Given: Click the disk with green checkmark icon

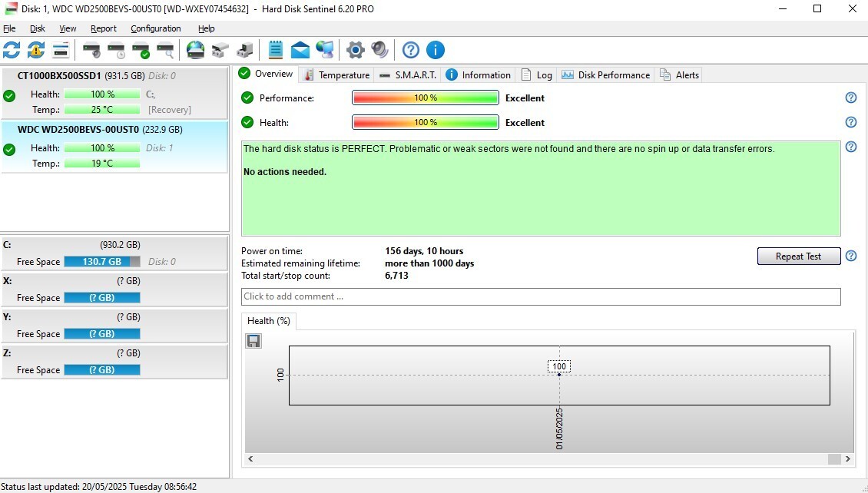Looking at the screenshot, I should coord(141,51).
